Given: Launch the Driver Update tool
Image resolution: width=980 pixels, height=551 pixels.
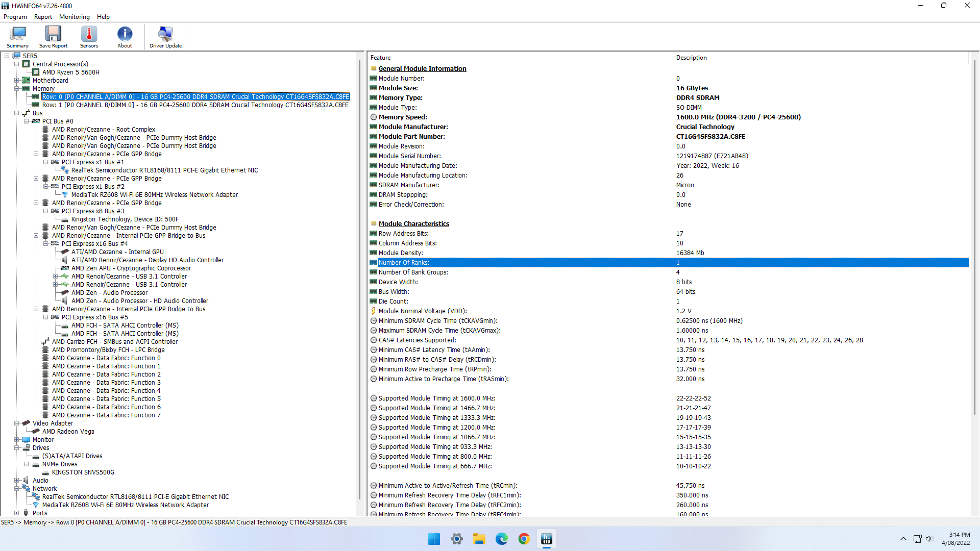Looking at the screenshot, I should pyautogui.click(x=165, y=37).
